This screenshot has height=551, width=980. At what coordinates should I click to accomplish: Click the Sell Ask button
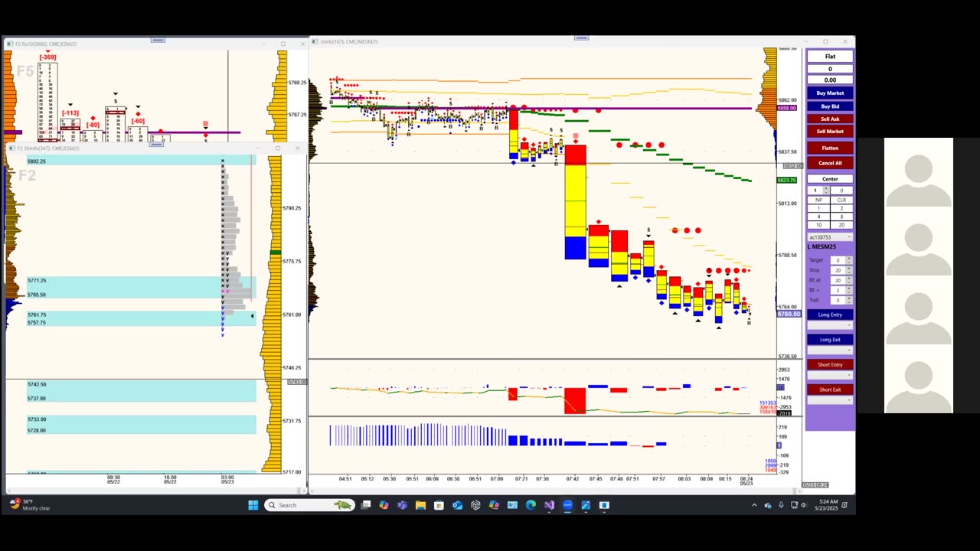tap(830, 119)
